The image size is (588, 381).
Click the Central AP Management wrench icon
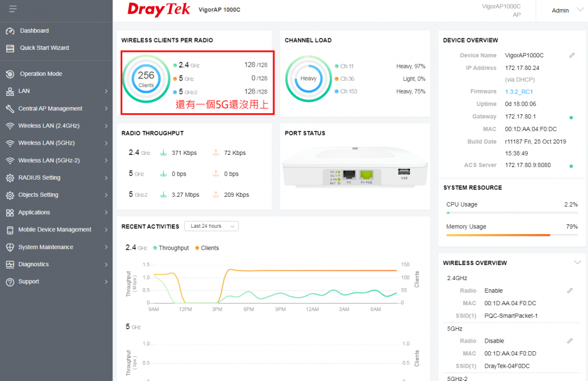10,108
